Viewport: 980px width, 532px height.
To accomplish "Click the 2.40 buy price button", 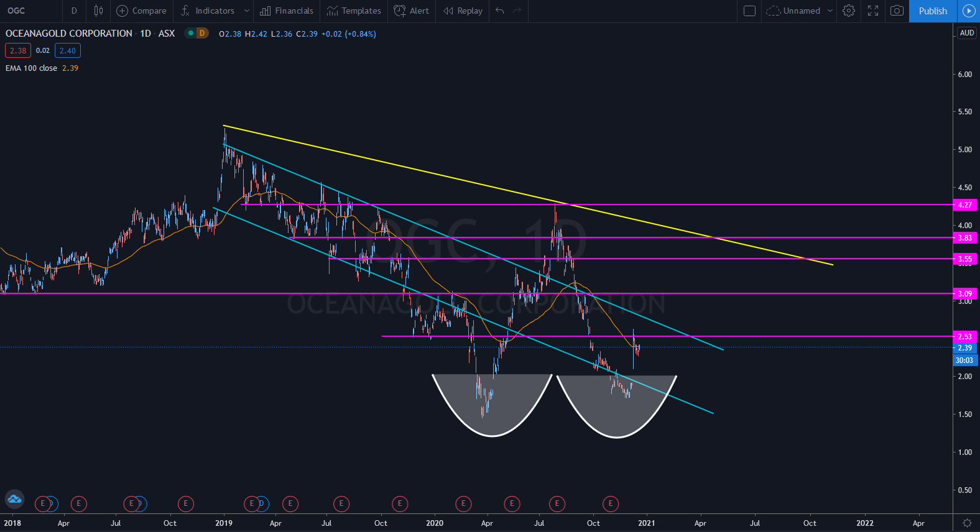I will [68, 51].
